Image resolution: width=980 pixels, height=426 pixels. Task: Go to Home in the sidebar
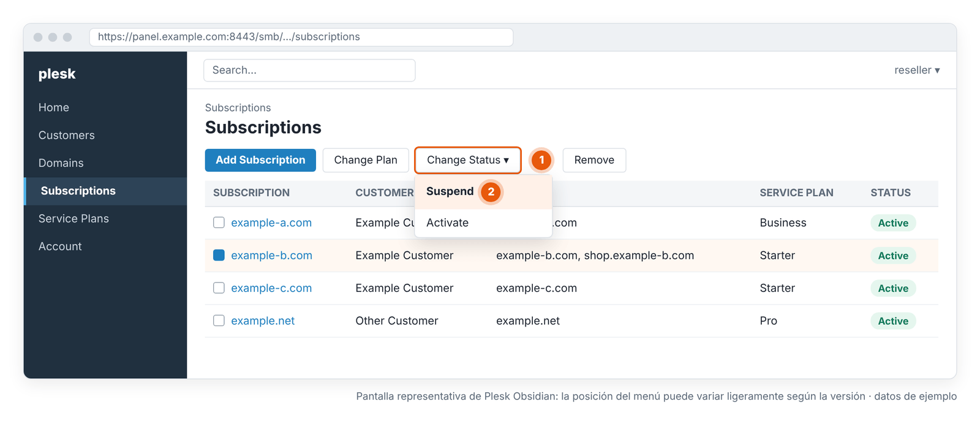pos(54,107)
